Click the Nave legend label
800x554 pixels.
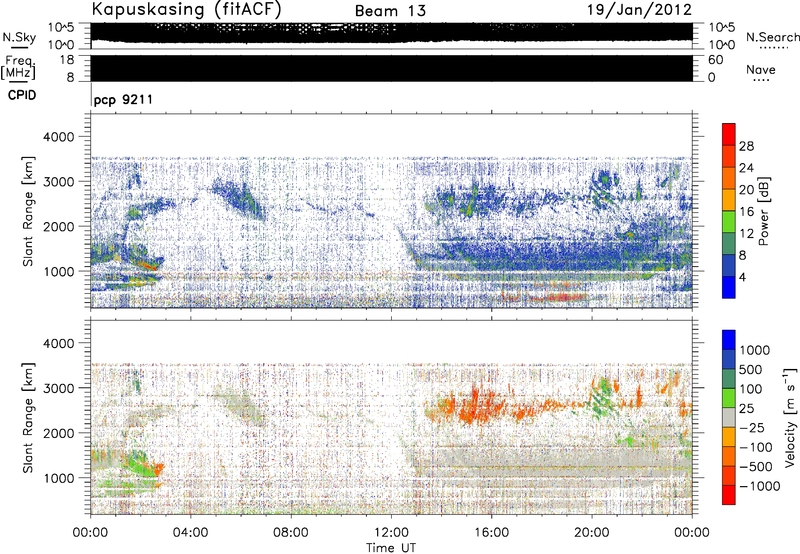761,70
